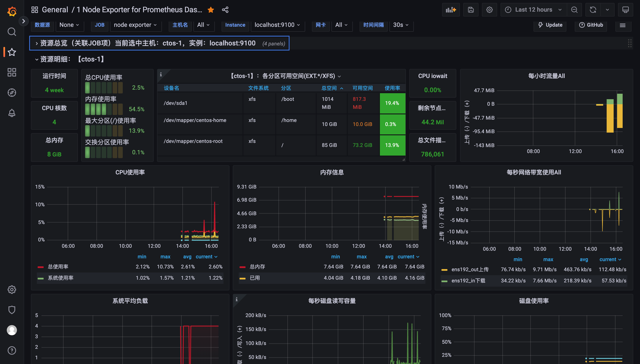Show info icon on the disk read/write panel
The height and width of the screenshot is (364, 640).
237,299
